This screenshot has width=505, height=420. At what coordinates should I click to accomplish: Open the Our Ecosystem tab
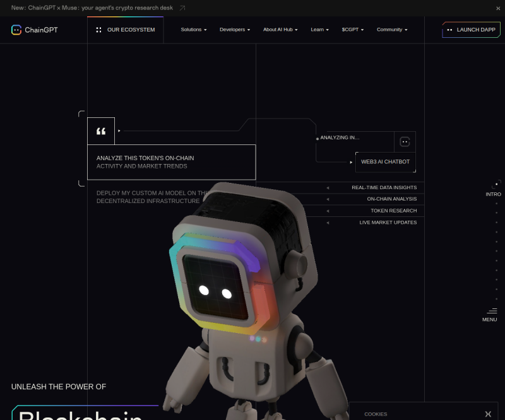click(x=125, y=30)
